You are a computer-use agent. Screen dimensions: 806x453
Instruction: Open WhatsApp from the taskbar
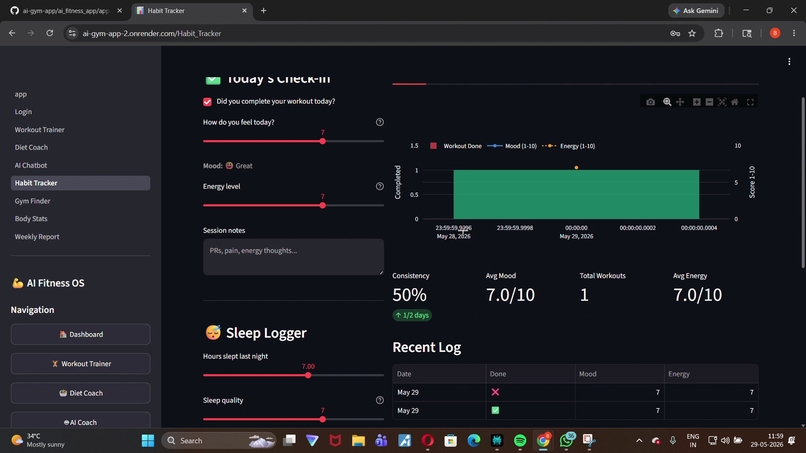click(566, 440)
